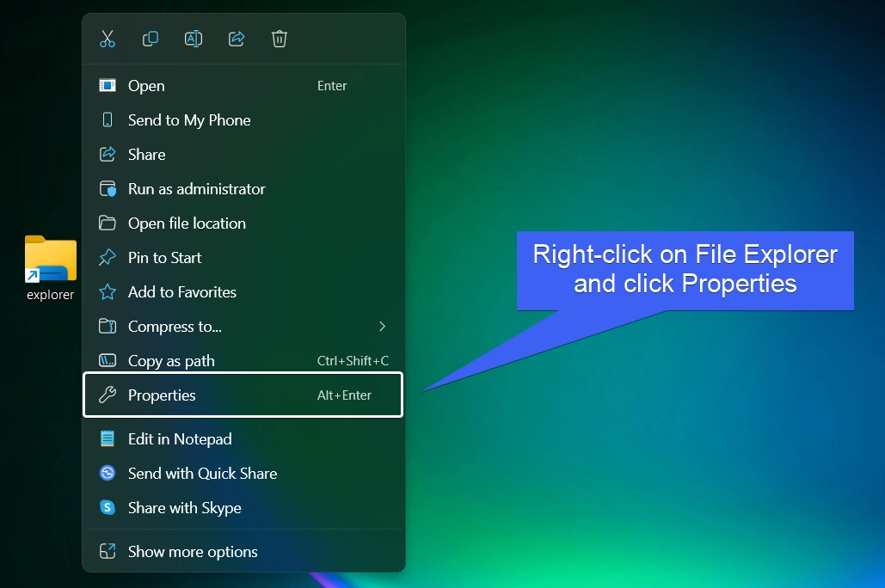Screen dimensions: 885x588
Task: Click the Share arrow icon in top row
Action: click(237, 39)
